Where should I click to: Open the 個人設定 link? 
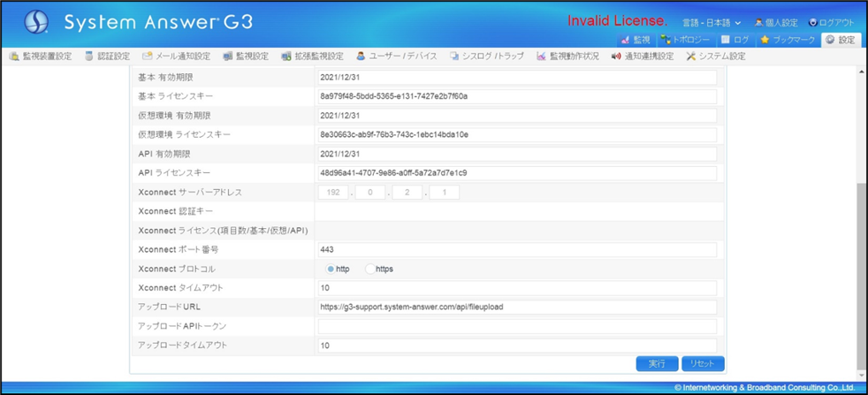point(775,22)
